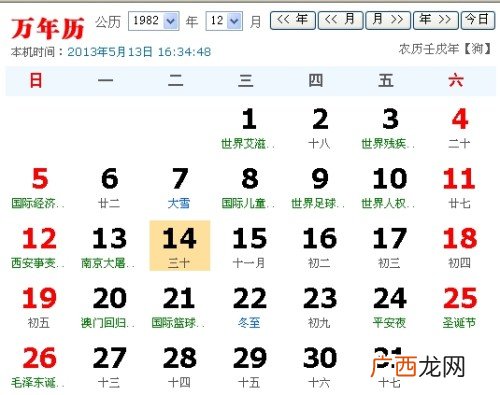Select date 21 国际篮球

coord(179,307)
